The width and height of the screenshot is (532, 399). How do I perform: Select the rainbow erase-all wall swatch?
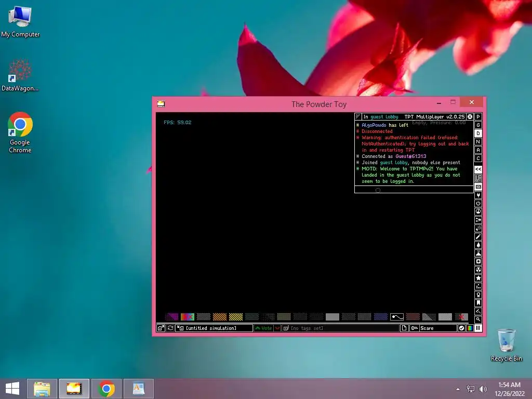(x=187, y=317)
